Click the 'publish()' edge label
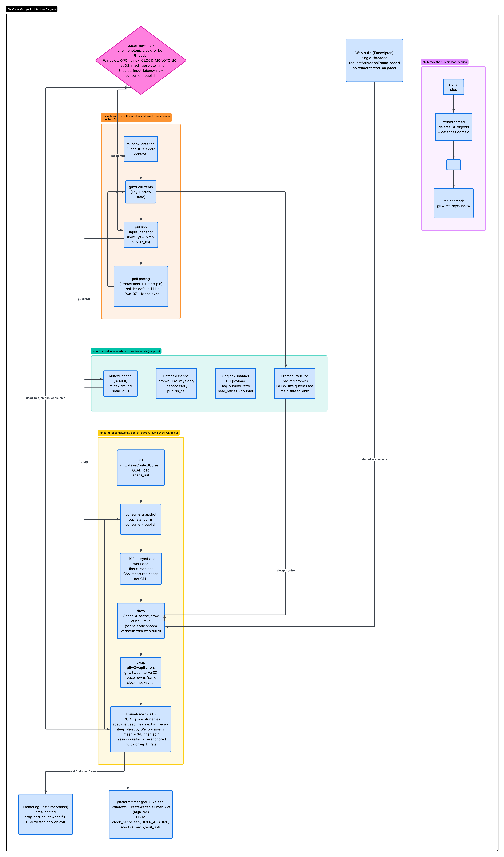The width and height of the screenshot is (504, 857). pos(84,299)
